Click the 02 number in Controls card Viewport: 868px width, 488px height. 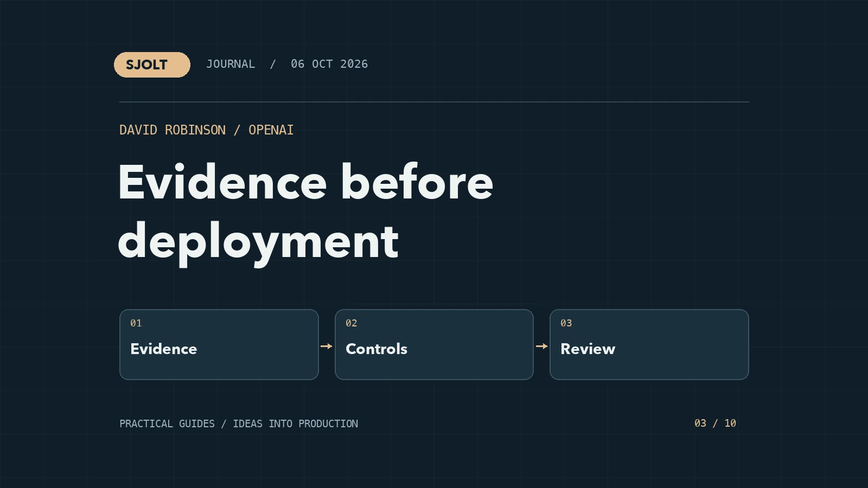[352, 323]
